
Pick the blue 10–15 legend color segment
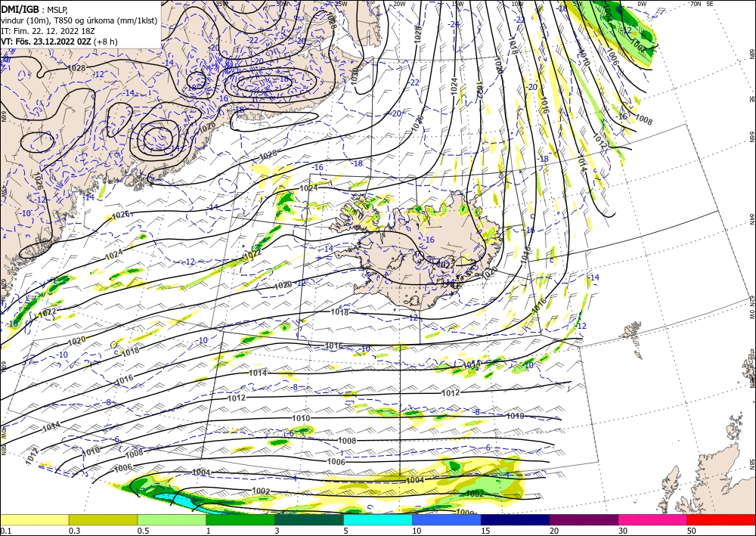coord(447,519)
